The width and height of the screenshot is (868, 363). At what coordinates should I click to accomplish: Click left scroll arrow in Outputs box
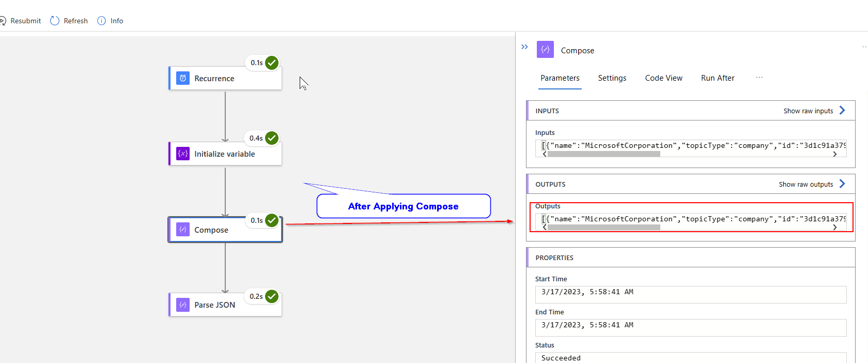tap(544, 228)
